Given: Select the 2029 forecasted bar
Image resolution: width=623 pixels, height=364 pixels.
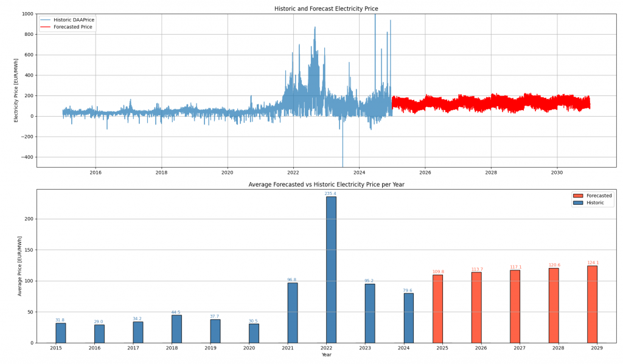Looking at the screenshot, I should [592, 304].
